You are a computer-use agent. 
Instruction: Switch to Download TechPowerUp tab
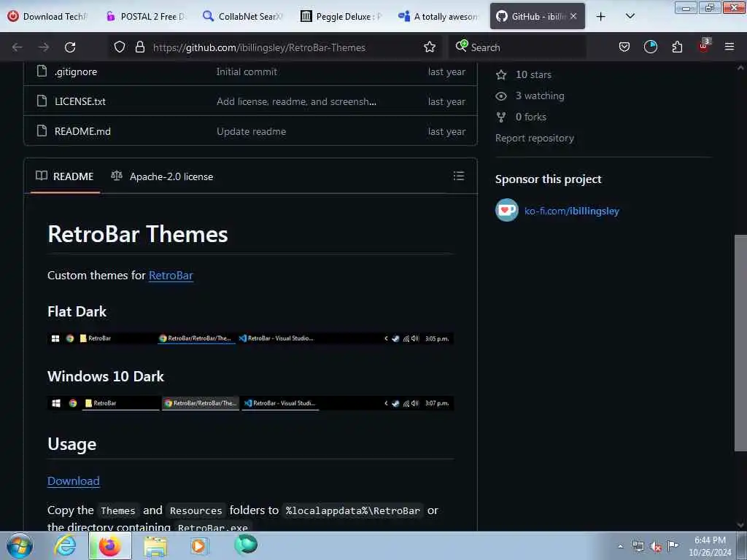[x=49, y=16]
